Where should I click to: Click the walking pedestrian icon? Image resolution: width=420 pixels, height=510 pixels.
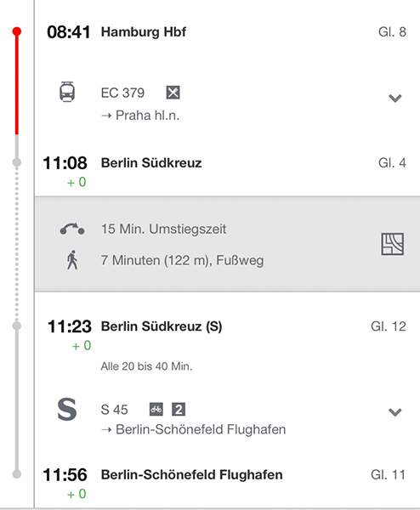(x=72, y=260)
